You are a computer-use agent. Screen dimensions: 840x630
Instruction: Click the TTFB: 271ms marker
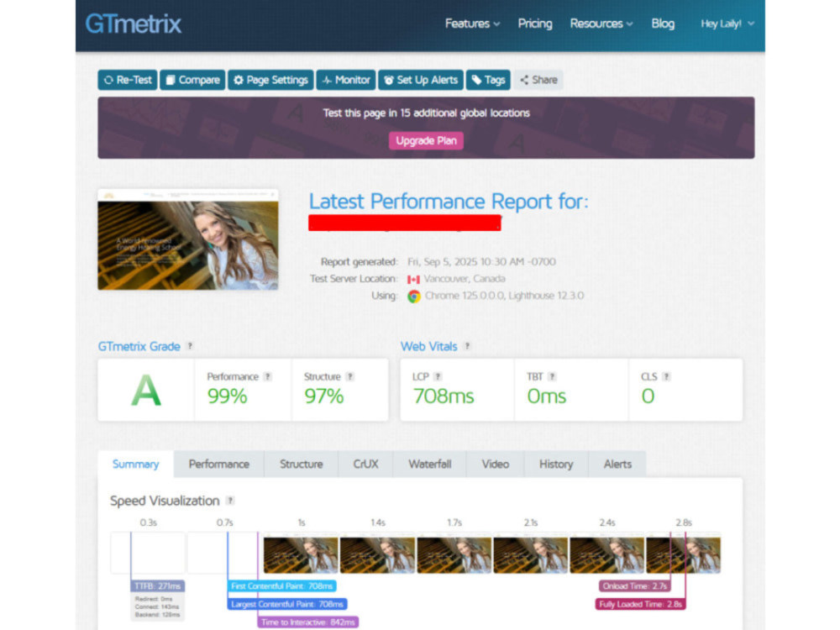158,586
